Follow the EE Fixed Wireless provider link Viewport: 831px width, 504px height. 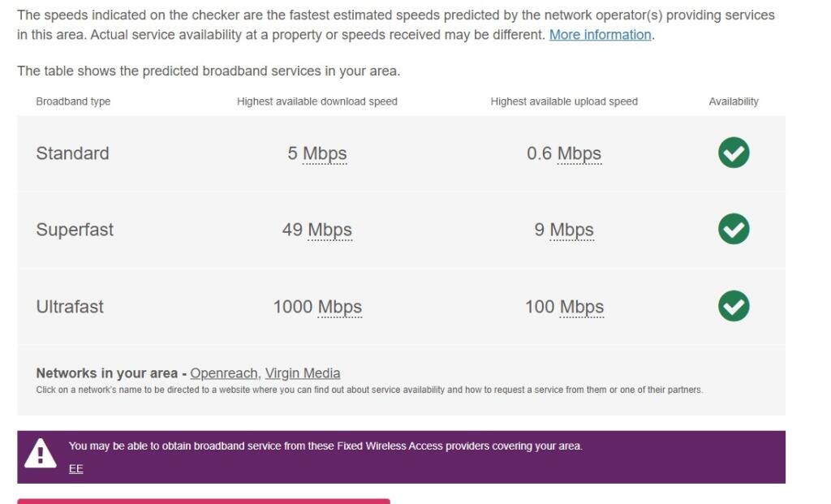(75, 468)
